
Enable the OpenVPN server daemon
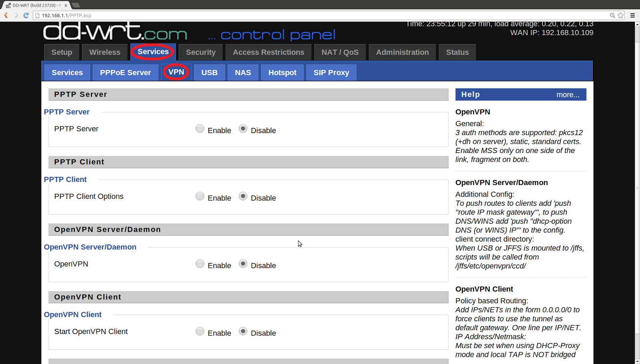pyautogui.click(x=200, y=264)
